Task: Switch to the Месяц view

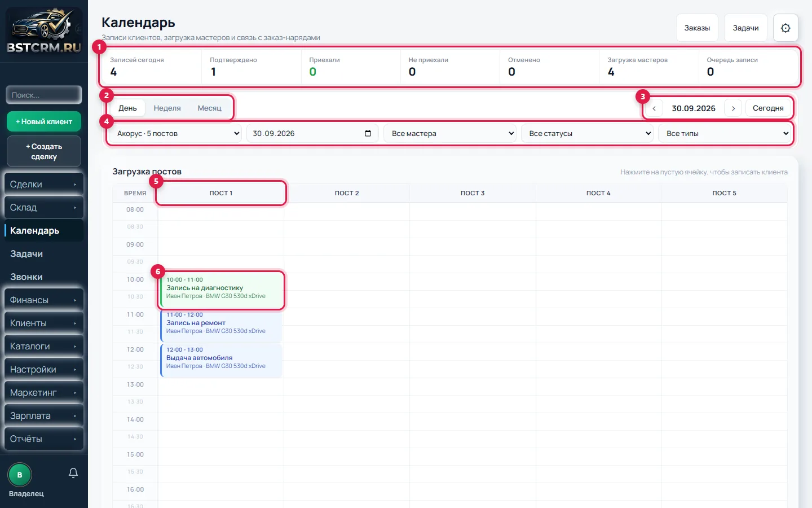Action: point(209,108)
